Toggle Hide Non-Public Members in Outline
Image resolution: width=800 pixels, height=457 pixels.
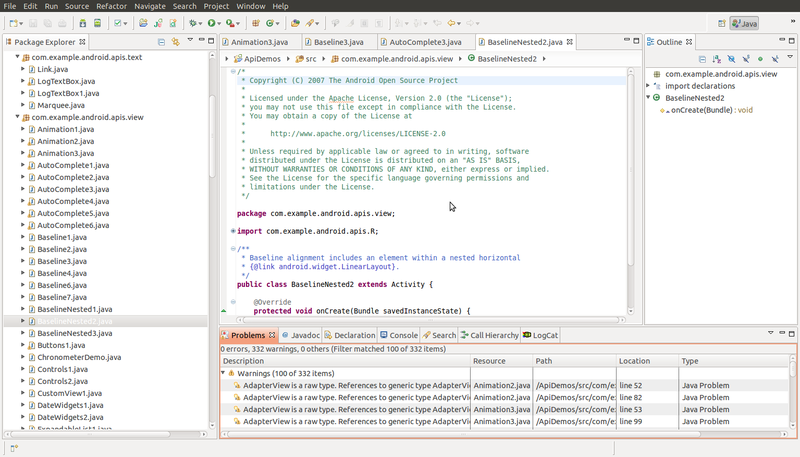click(760, 59)
